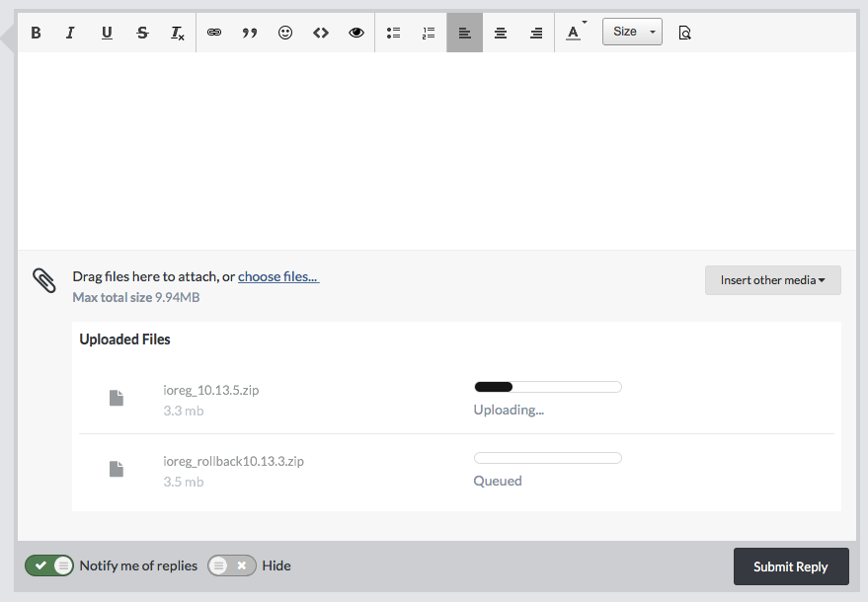The image size is (868, 602).
Task: Click file icon for ioreg_10.13.5.zip
Action: click(x=117, y=398)
